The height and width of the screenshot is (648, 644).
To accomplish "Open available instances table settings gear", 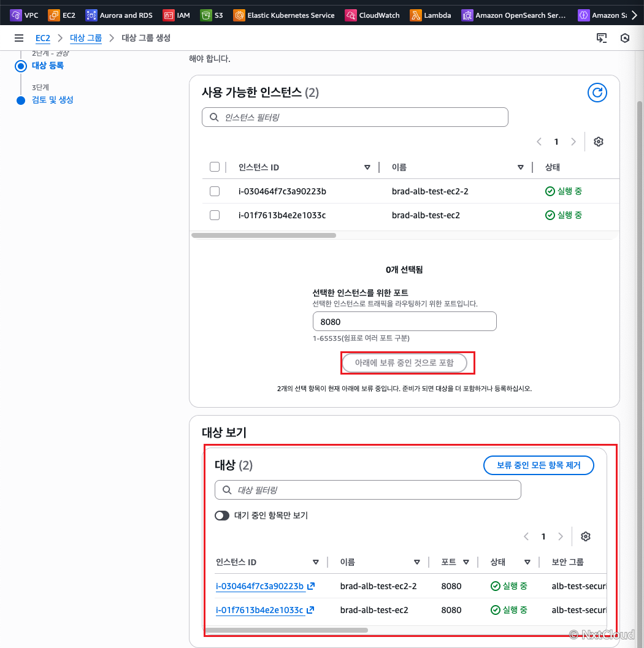I will 599,142.
